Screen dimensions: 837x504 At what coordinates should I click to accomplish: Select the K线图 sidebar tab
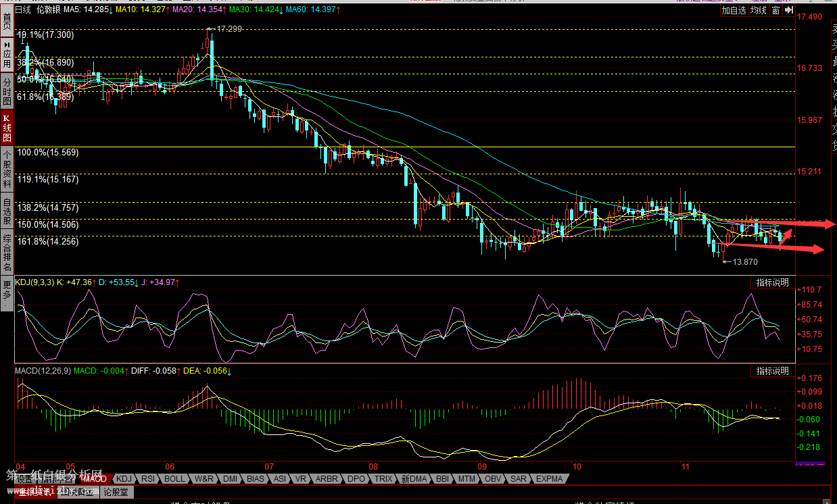pyautogui.click(x=7, y=128)
